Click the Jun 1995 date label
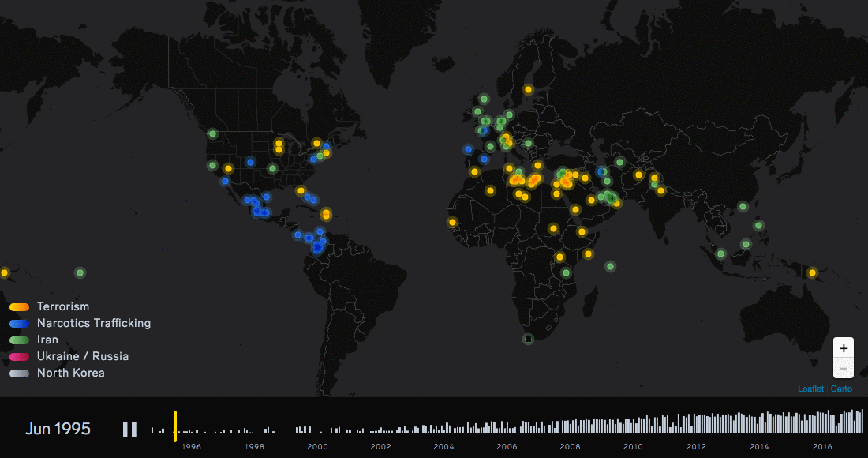This screenshot has width=868, height=458. click(x=58, y=429)
